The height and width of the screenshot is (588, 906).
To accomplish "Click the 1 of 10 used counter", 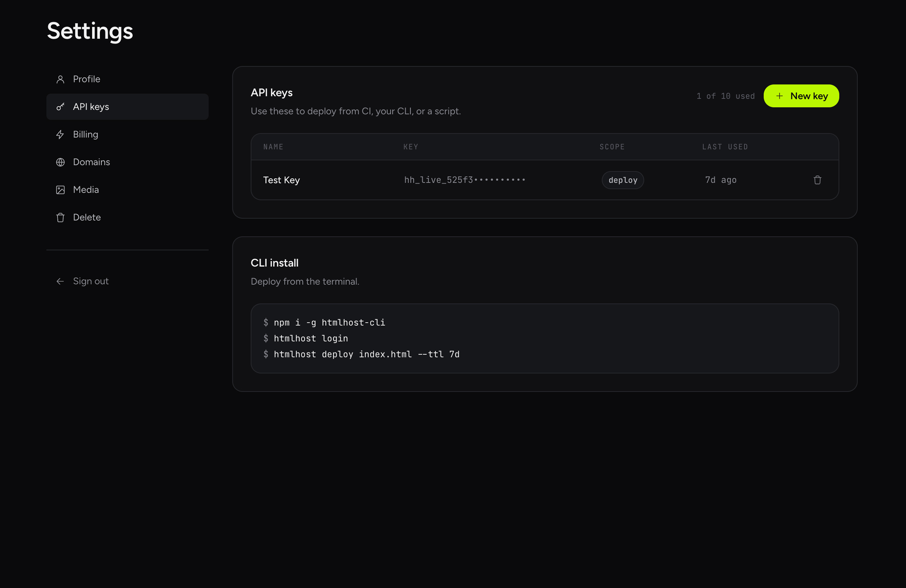I will (726, 96).
